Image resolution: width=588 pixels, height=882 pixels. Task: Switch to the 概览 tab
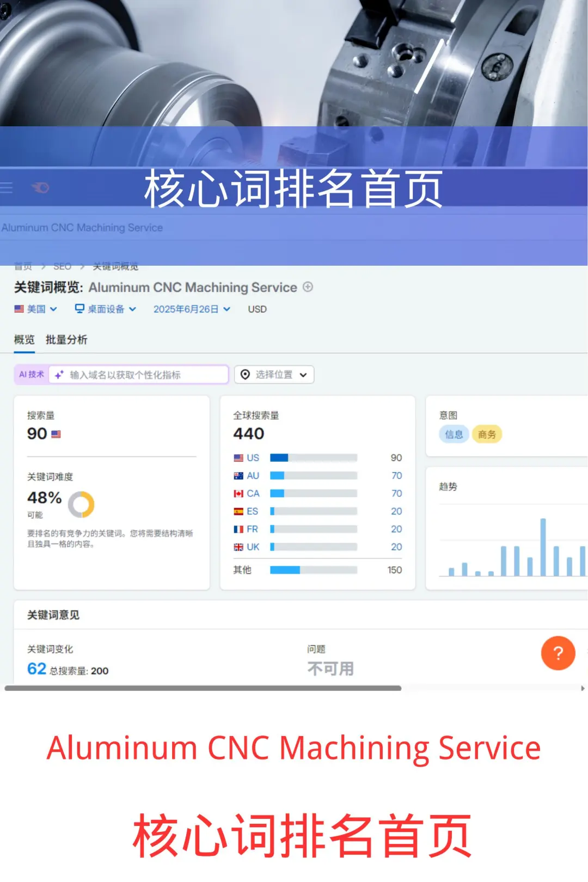[24, 340]
